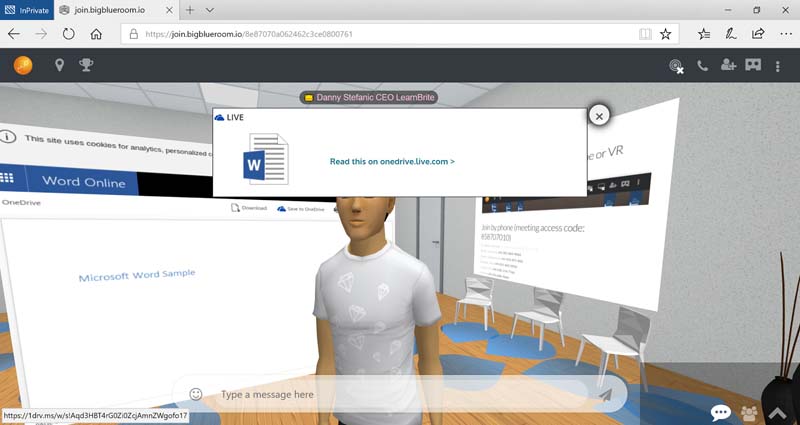
Task: Open the chat speech bubble icon
Action: pyautogui.click(x=721, y=412)
